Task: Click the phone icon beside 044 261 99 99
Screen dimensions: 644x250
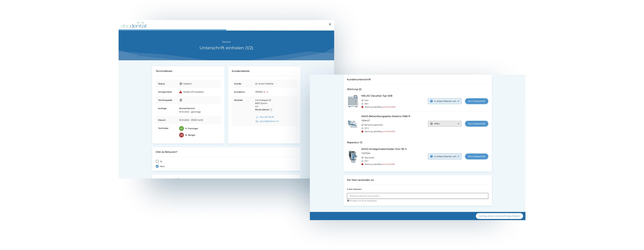Action: coord(257,117)
